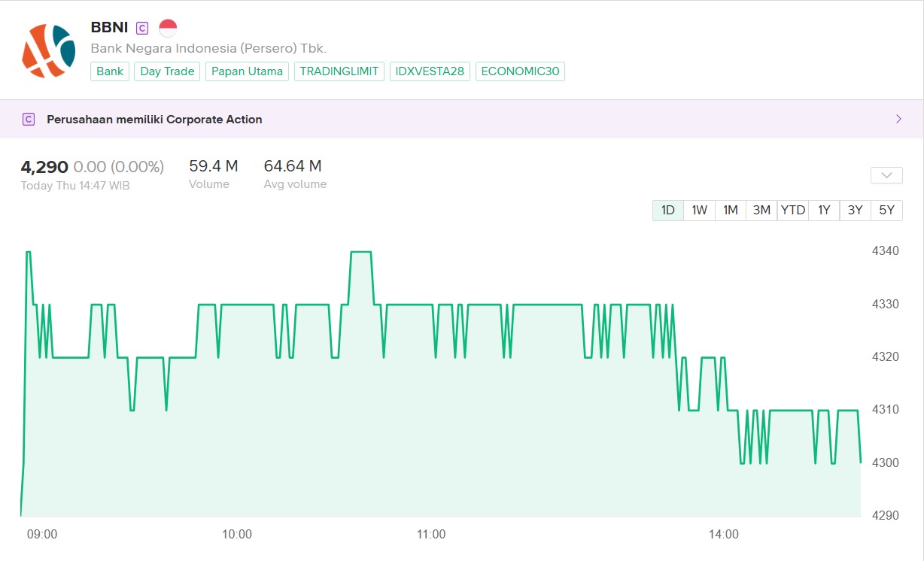The height and width of the screenshot is (561, 924).
Task: View the 3Y chart range
Action: pyautogui.click(x=855, y=210)
